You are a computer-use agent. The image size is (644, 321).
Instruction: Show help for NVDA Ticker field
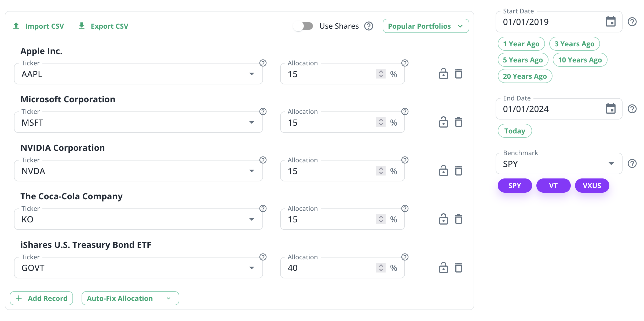(x=263, y=160)
